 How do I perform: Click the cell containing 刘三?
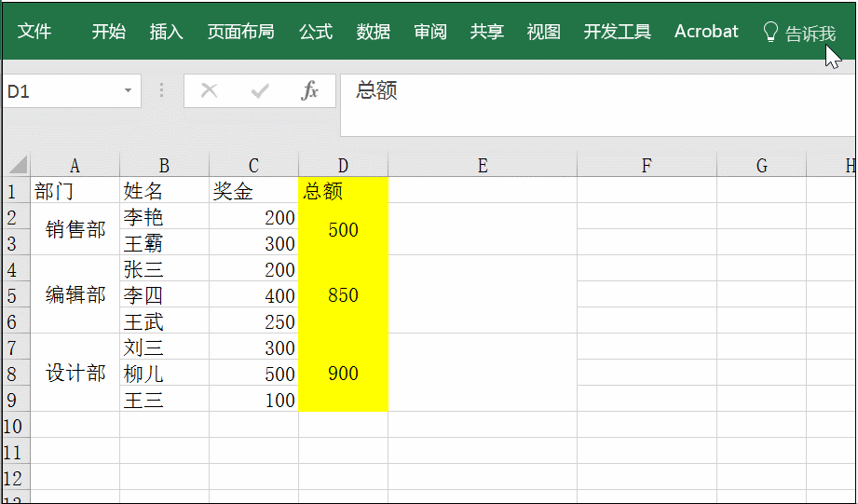pyautogui.click(x=164, y=347)
